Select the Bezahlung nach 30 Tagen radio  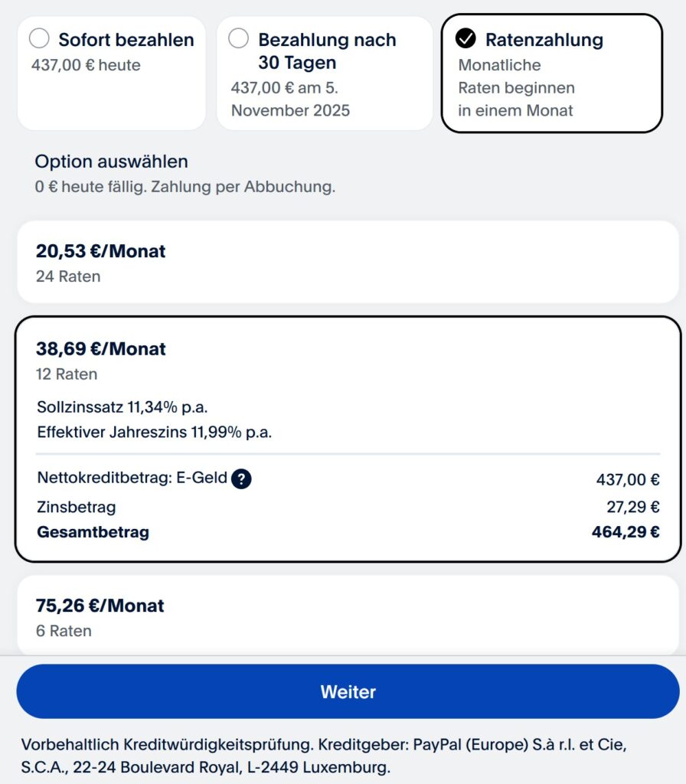pyautogui.click(x=239, y=39)
